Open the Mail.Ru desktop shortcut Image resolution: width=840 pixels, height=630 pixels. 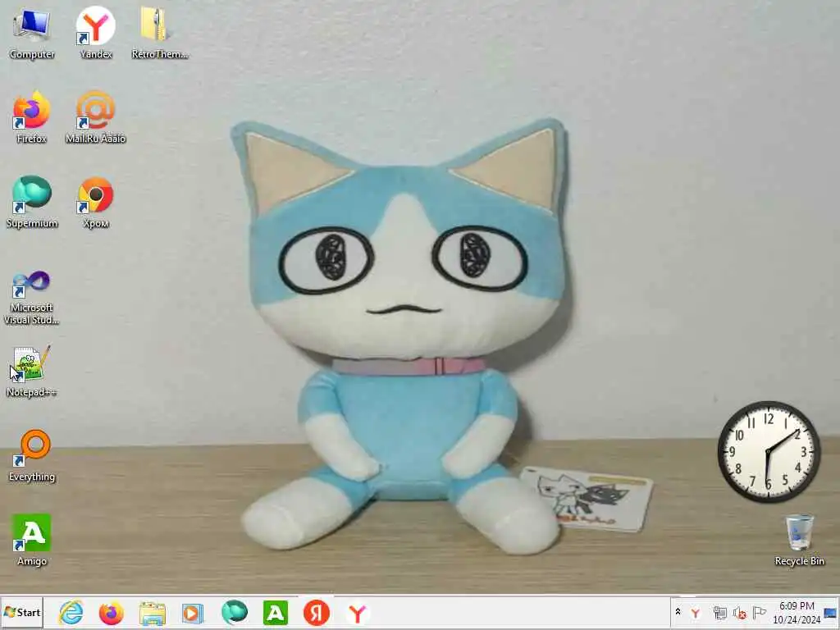pyautogui.click(x=95, y=117)
